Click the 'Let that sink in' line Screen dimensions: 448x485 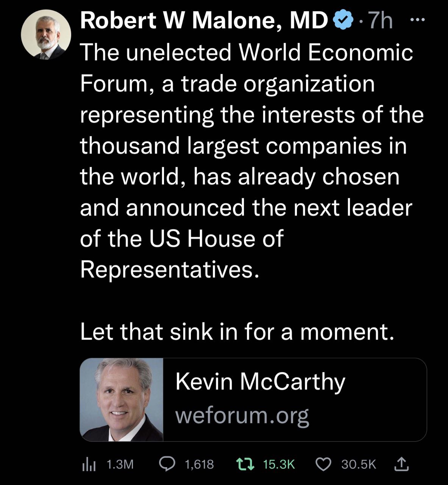pos(237,332)
